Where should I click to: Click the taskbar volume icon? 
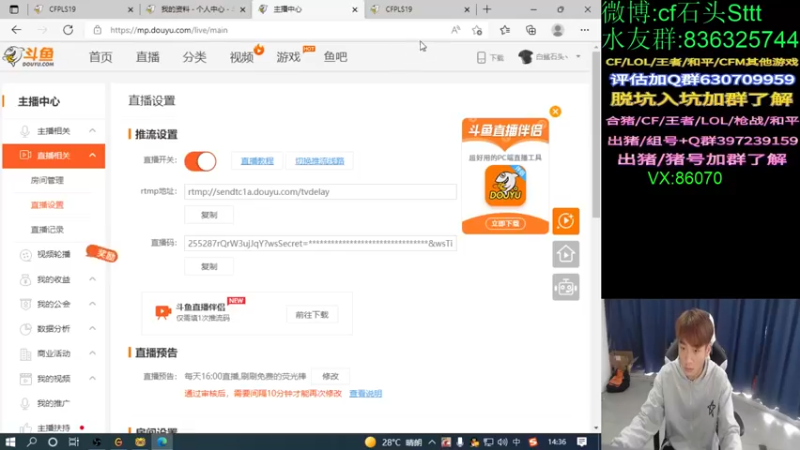click(503, 442)
